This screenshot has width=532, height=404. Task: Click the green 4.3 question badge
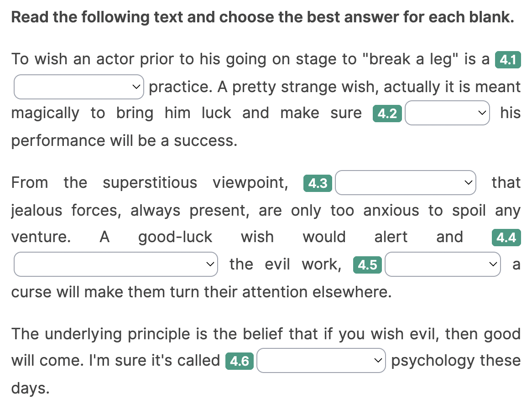[318, 183]
